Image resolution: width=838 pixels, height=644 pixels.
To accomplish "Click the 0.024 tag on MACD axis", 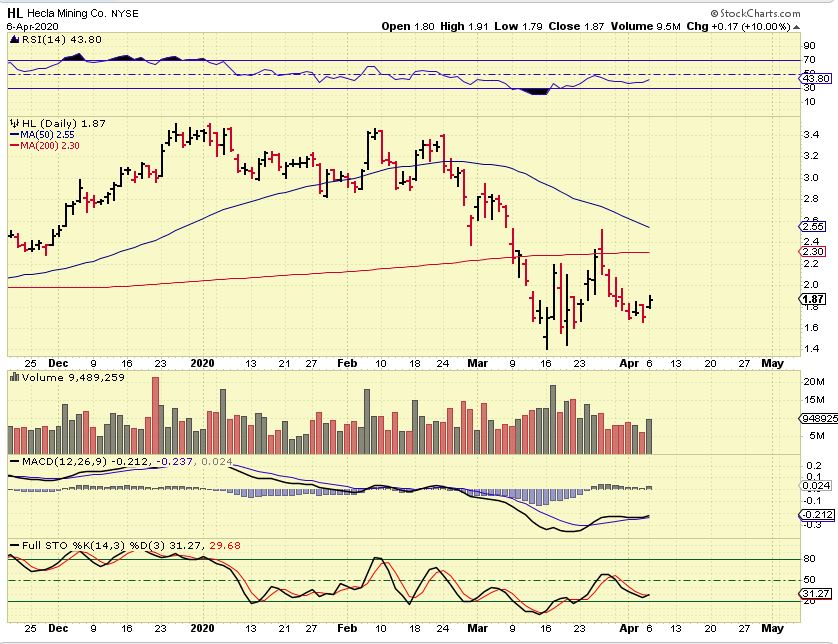I will pyautogui.click(x=817, y=485).
